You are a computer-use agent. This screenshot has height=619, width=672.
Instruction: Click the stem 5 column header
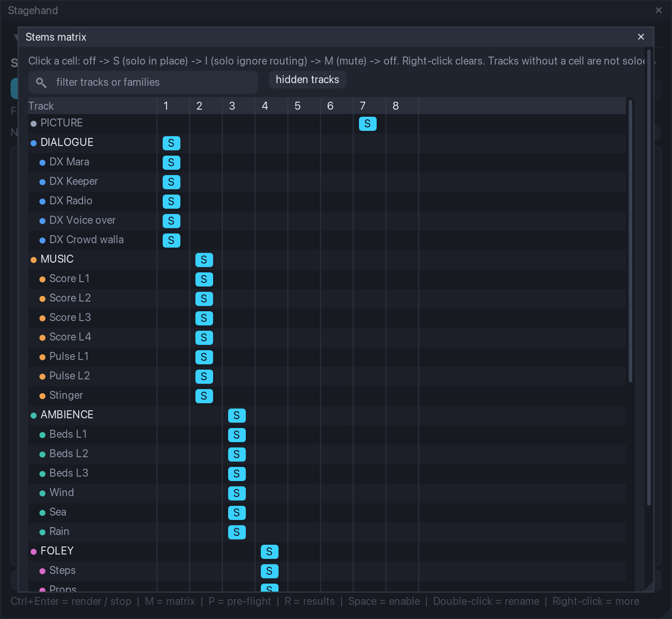coord(304,106)
